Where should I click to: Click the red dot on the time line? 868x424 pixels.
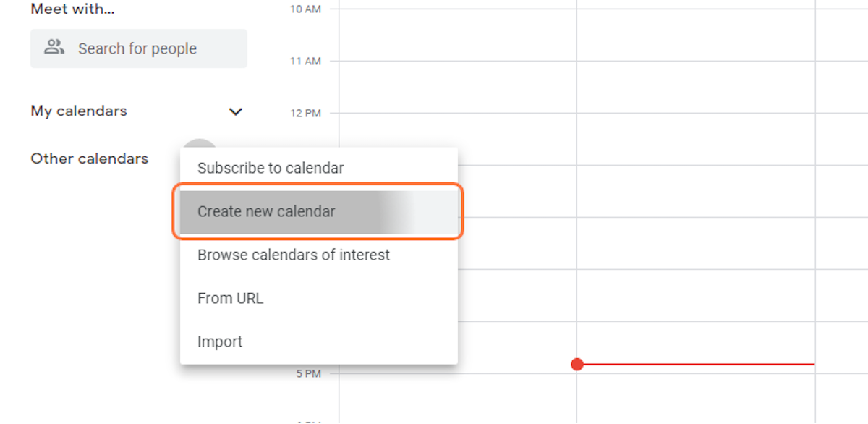tap(576, 364)
